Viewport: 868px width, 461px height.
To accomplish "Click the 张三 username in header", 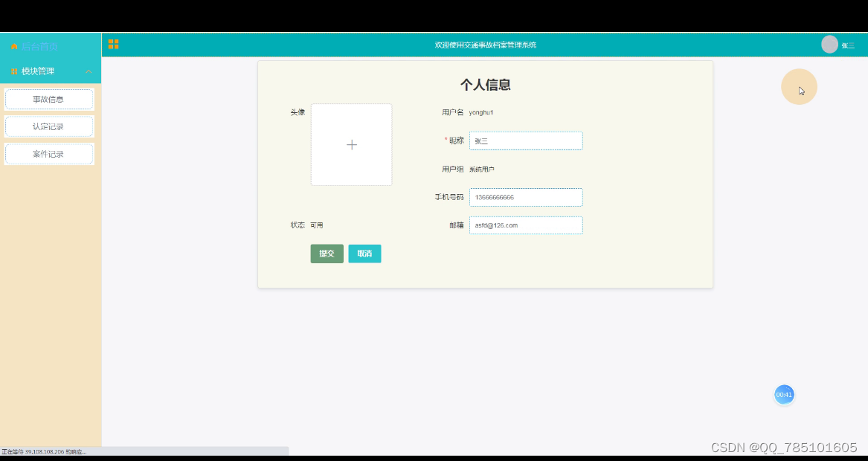I will coord(848,46).
